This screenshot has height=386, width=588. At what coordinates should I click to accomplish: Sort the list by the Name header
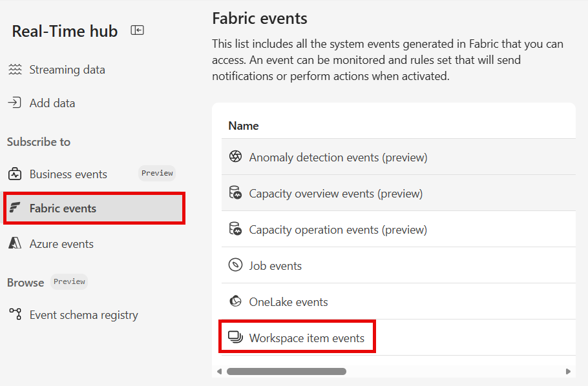[244, 125]
